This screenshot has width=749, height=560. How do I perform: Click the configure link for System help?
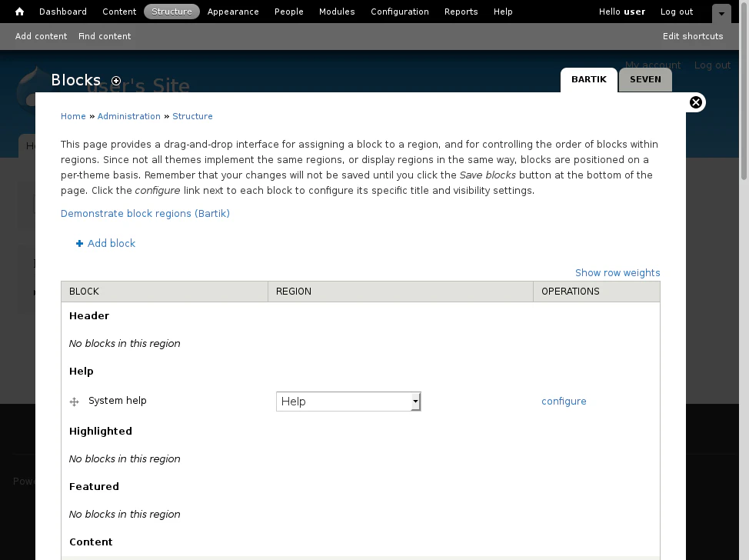(564, 402)
